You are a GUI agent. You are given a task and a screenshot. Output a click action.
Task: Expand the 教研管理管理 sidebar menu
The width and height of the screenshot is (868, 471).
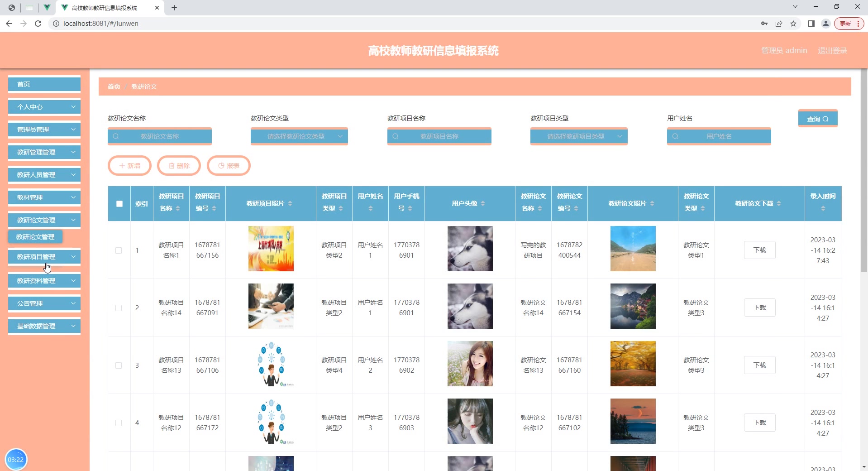tap(44, 152)
